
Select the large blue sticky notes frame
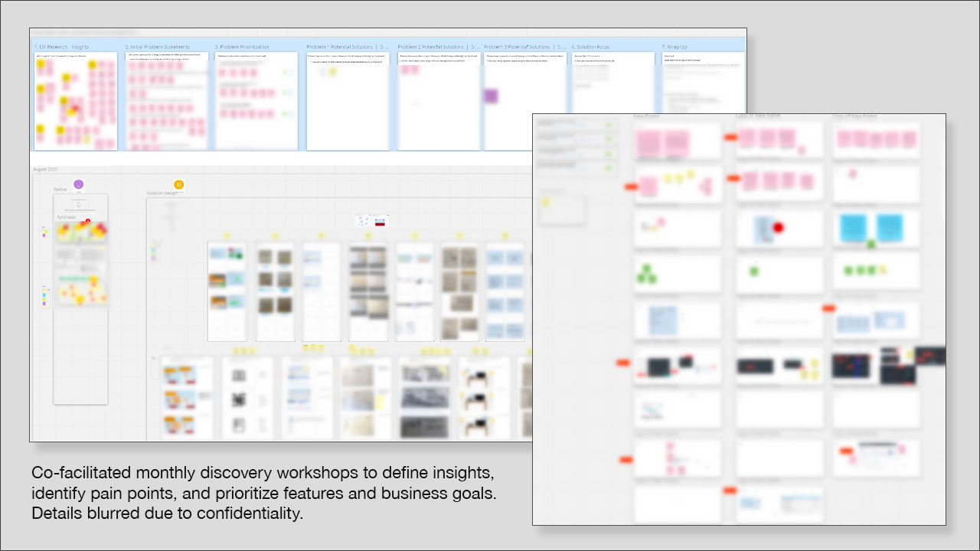pos(877,230)
